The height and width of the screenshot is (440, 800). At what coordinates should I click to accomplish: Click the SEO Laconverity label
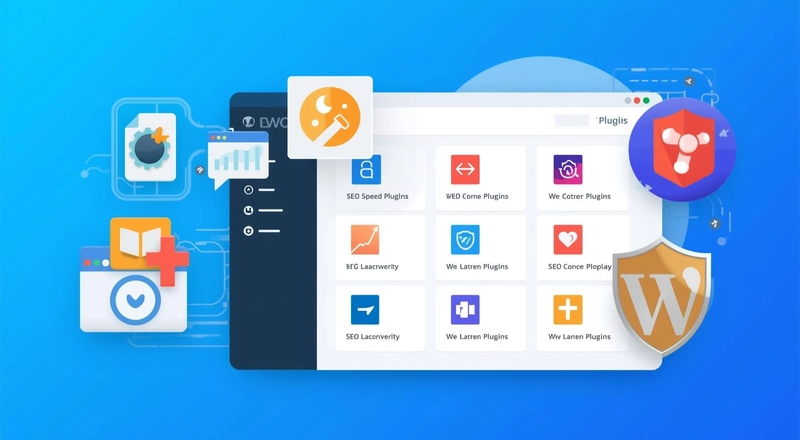pyautogui.click(x=372, y=336)
